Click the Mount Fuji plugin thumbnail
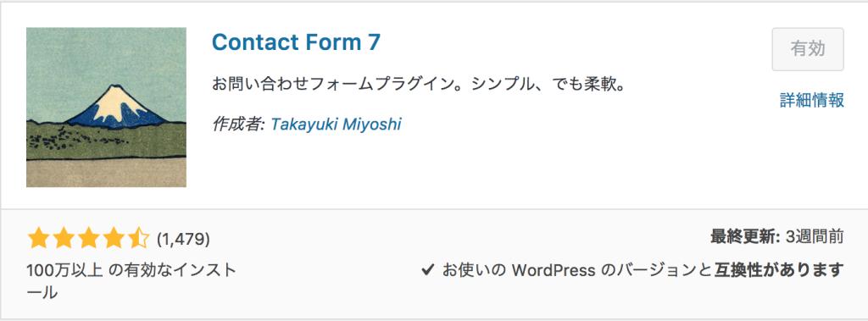868x321 pixels. point(106,108)
